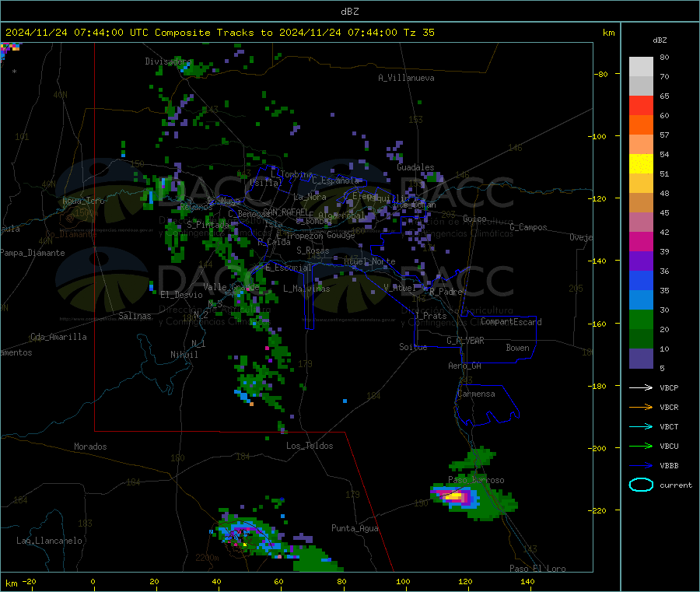Click the 'Guadales' place label
The height and width of the screenshot is (592, 700).
[415, 167]
